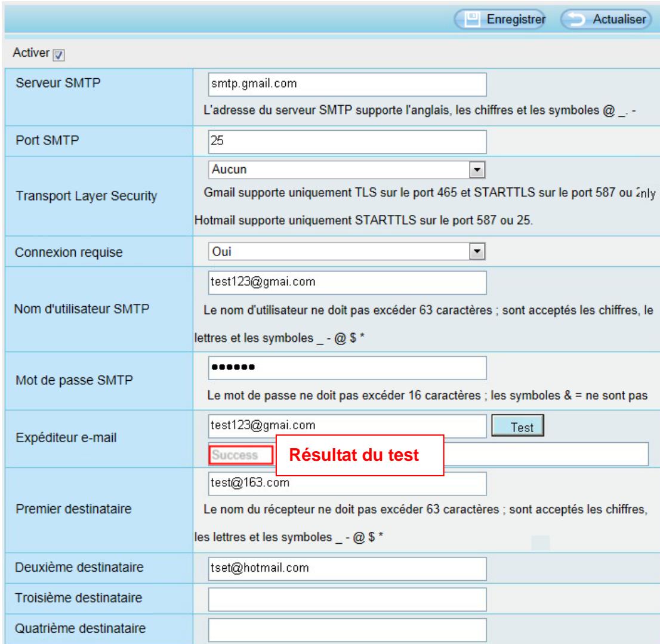This screenshot has width=660, height=644.
Task: Click the Serveur SMTP input field
Action: pos(347,84)
